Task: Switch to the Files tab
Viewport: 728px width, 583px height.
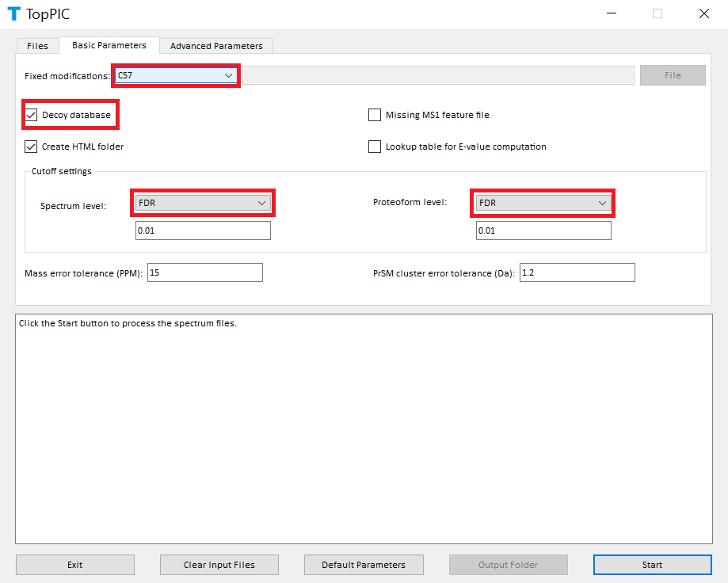Action: (x=37, y=46)
